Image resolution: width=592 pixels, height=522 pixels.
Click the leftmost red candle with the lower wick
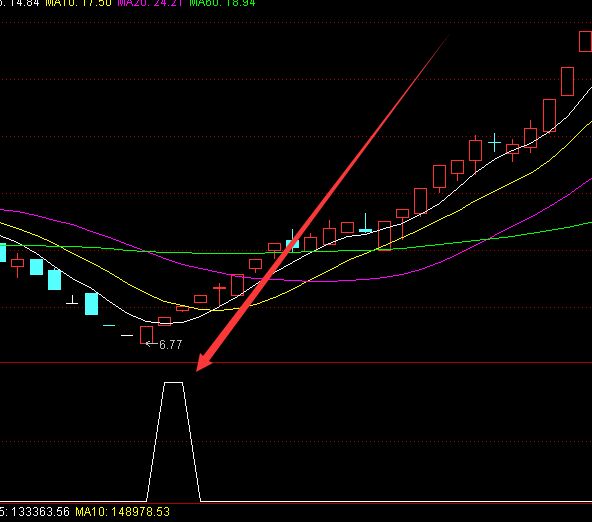17,265
